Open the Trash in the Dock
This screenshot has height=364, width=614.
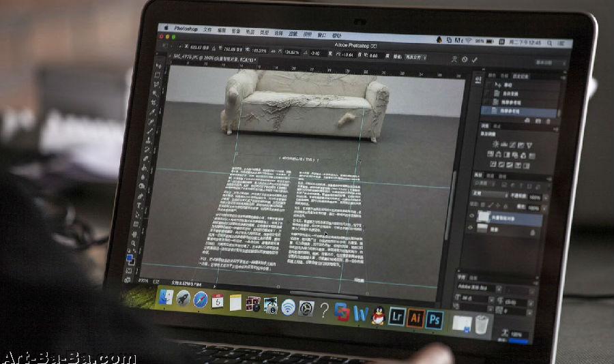[482, 324]
